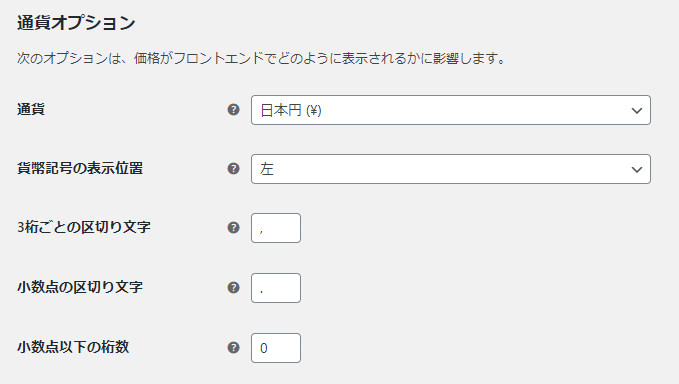Click question mark next to 小数点の区切り文字

coord(233,287)
